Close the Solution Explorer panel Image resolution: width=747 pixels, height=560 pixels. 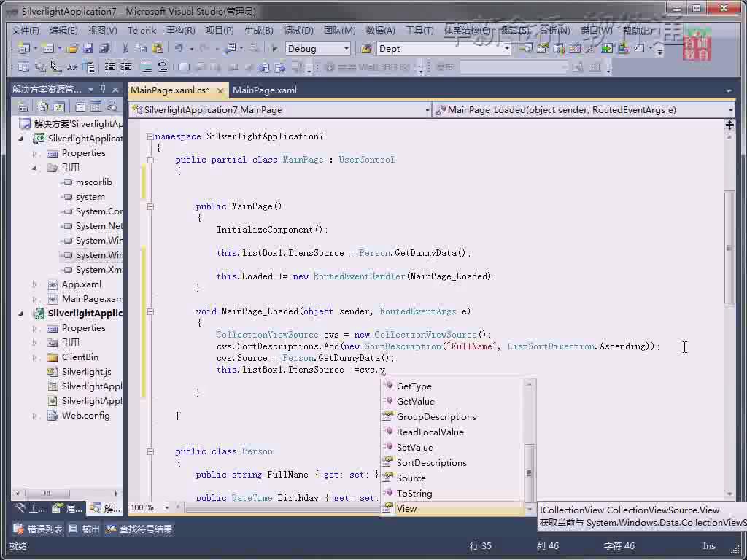pos(115,90)
